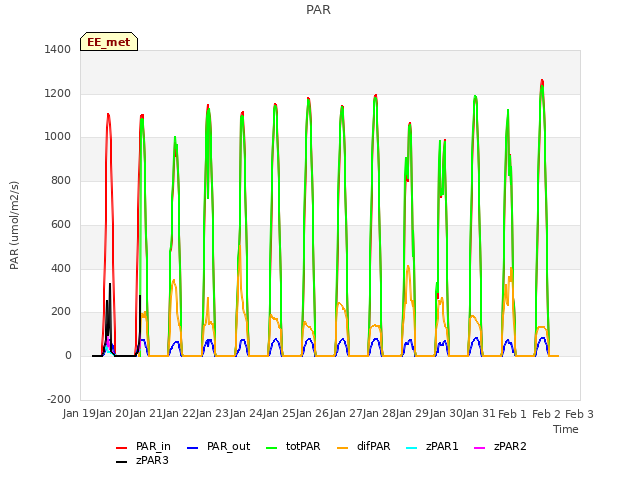Click the 1200 y-axis tick label

(58, 93)
